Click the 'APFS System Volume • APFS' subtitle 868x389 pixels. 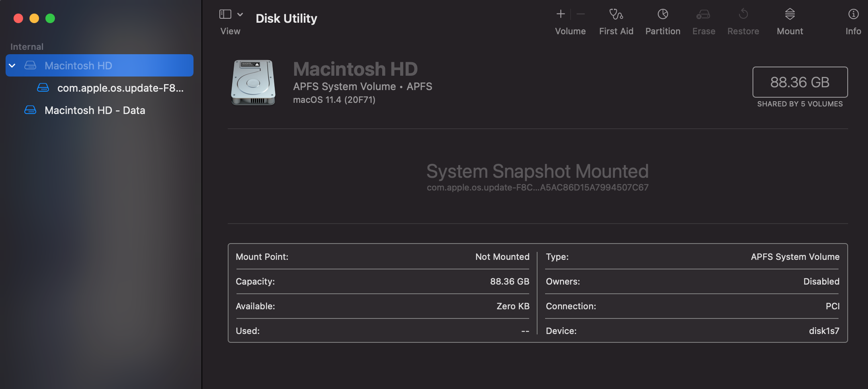pyautogui.click(x=363, y=86)
